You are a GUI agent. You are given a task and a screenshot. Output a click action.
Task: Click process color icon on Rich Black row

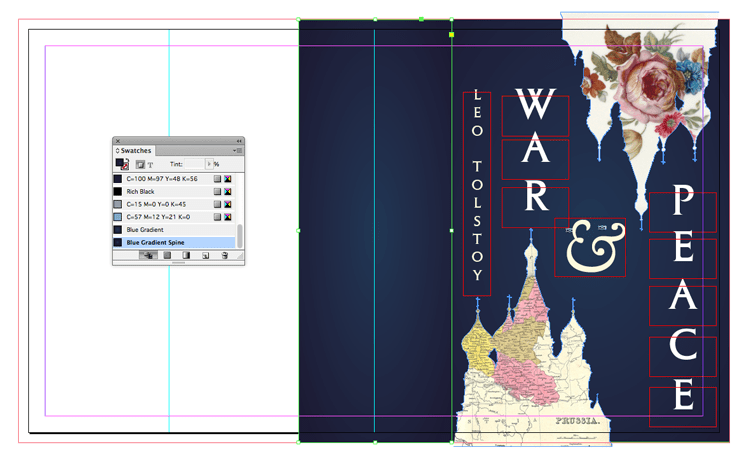(x=217, y=191)
